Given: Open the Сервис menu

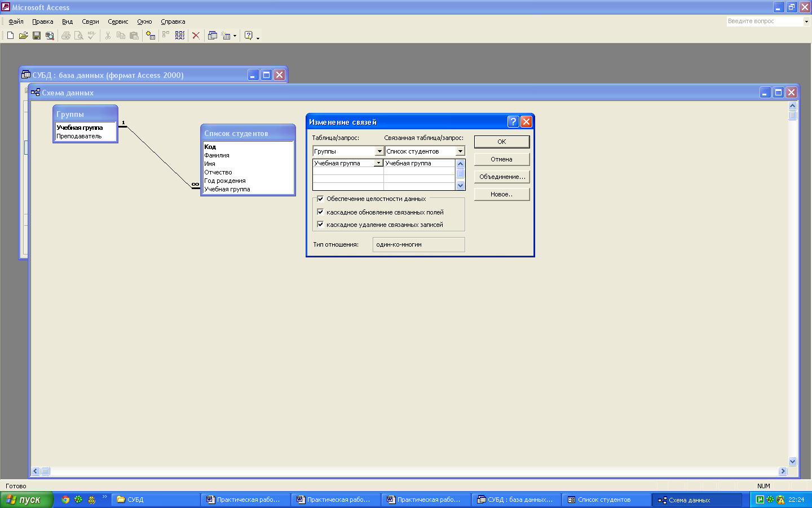Looking at the screenshot, I should [x=118, y=21].
